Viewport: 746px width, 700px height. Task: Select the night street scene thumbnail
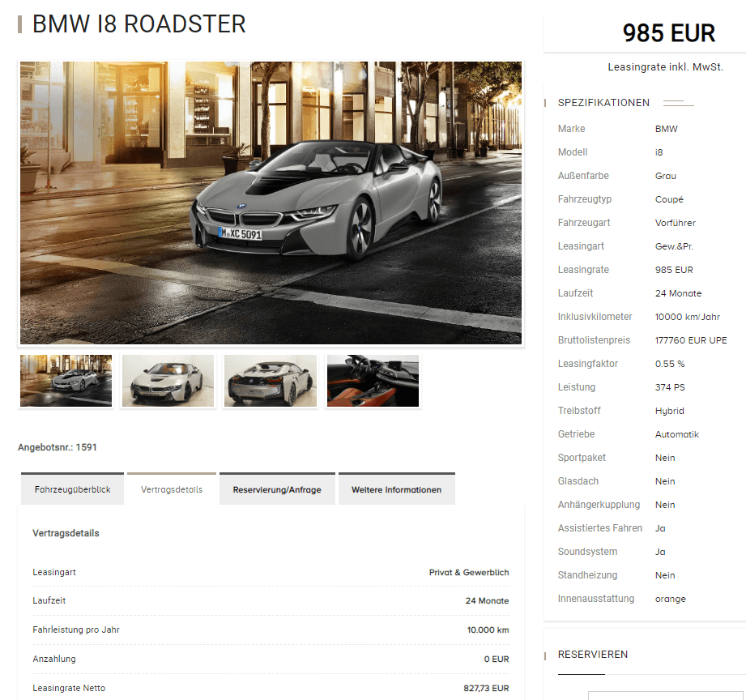coord(66,381)
